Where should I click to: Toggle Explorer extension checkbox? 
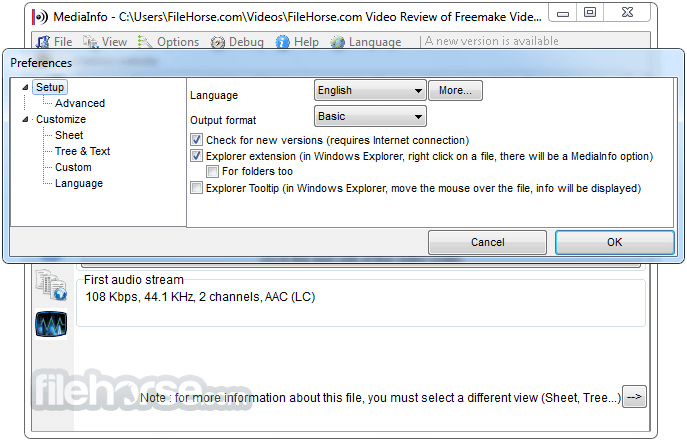click(x=196, y=156)
